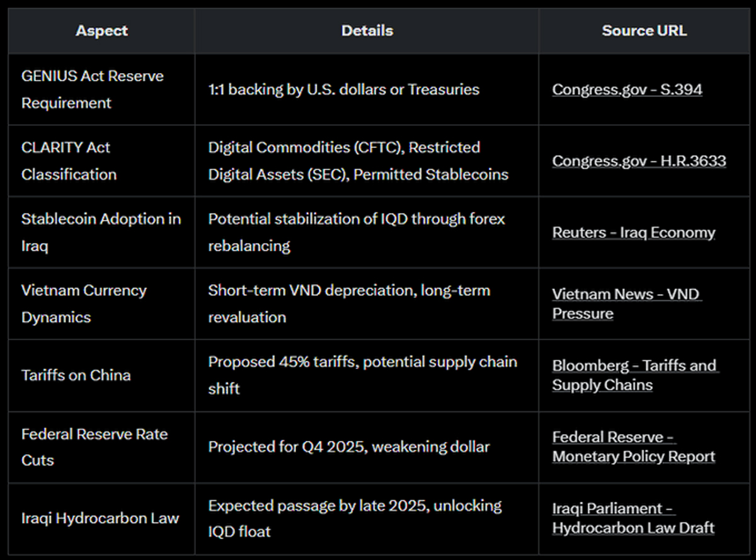Click the GENIUS Act Reserve Requirement cell
Image resolution: width=756 pixels, height=560 pixels.
(92, 89)
